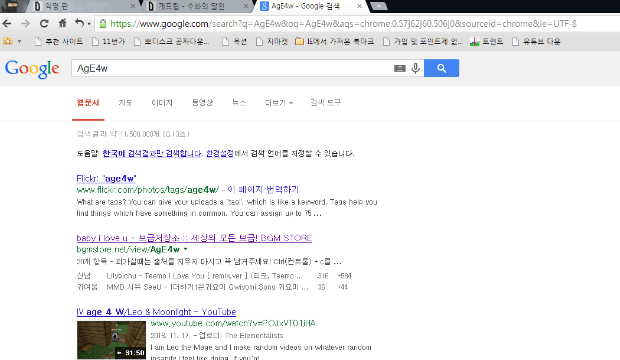Select the '웹문서' search tab

[88, 103]
